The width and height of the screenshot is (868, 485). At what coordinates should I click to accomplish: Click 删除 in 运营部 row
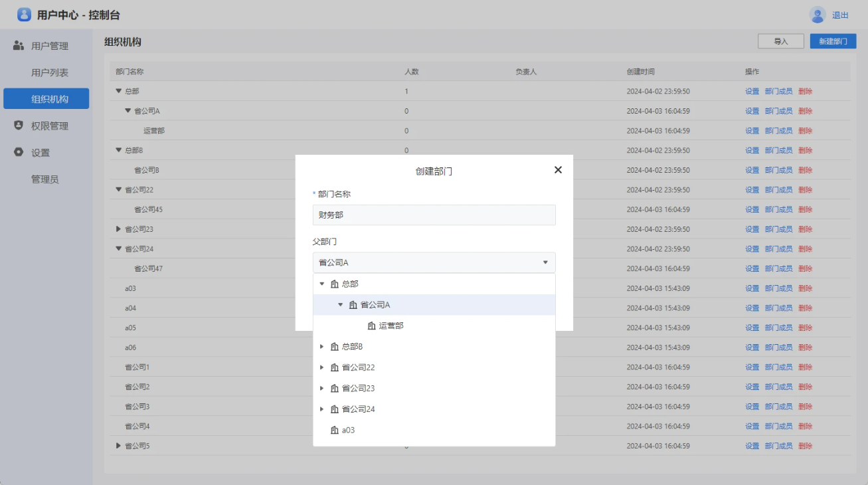pyautogui.click(x=805, y=131)
